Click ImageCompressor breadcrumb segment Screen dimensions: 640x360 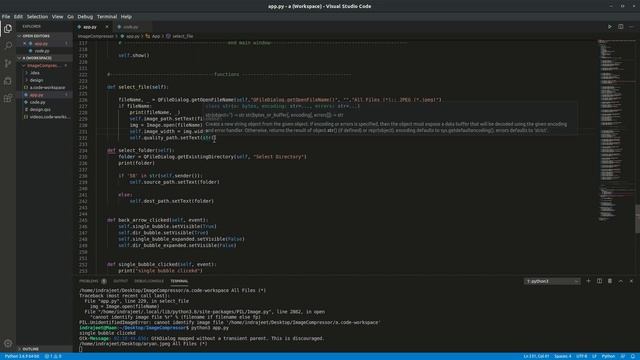(x=96, y=36)
